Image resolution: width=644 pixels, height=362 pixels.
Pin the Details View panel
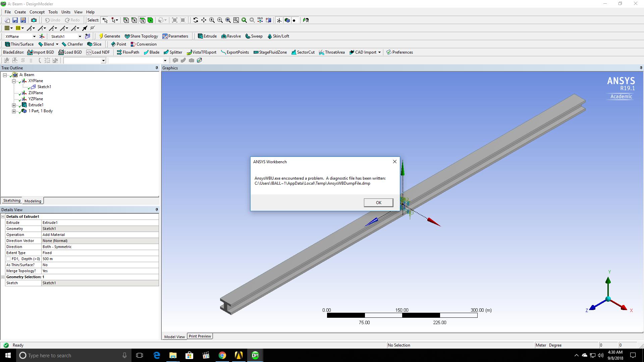[157, 209]
